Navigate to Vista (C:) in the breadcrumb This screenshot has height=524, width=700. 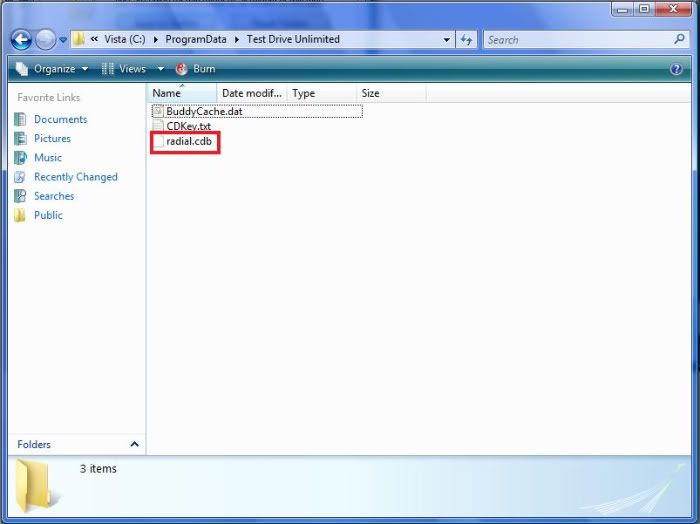pos(125,39)
